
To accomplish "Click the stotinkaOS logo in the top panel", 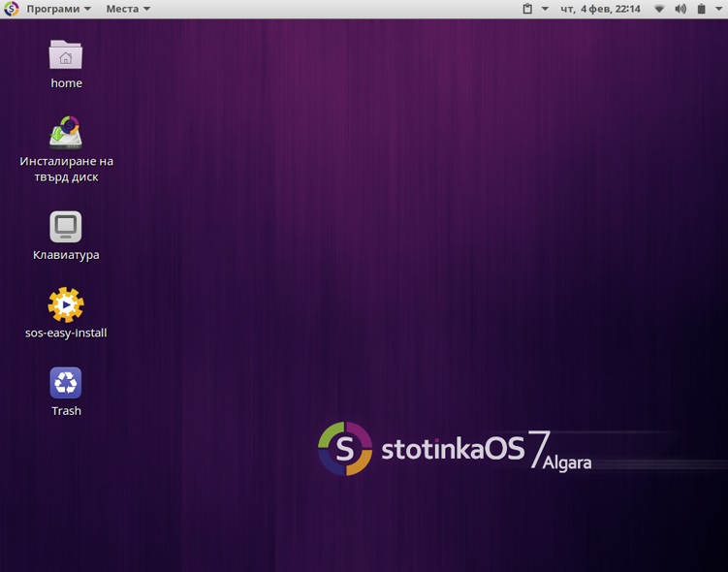I will pyautogui.click(x=11, y=9).
